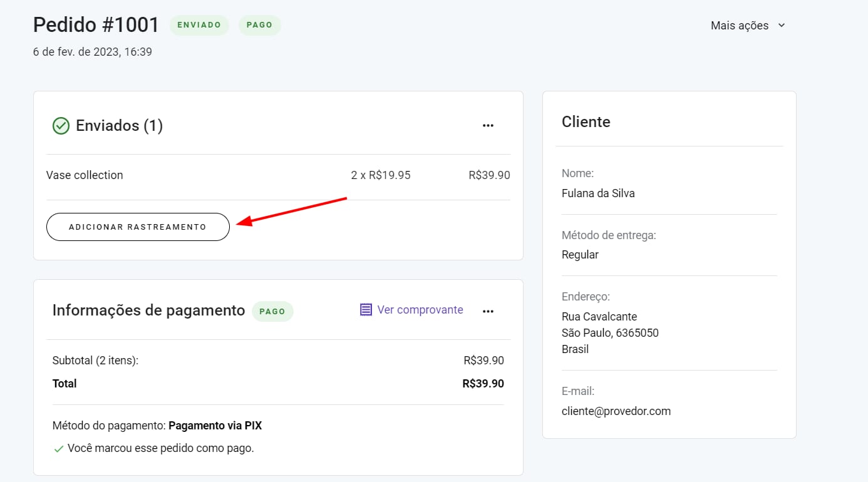Click the receipt icon next to Ver comprovante
The image size is (868, 482).
366,310
